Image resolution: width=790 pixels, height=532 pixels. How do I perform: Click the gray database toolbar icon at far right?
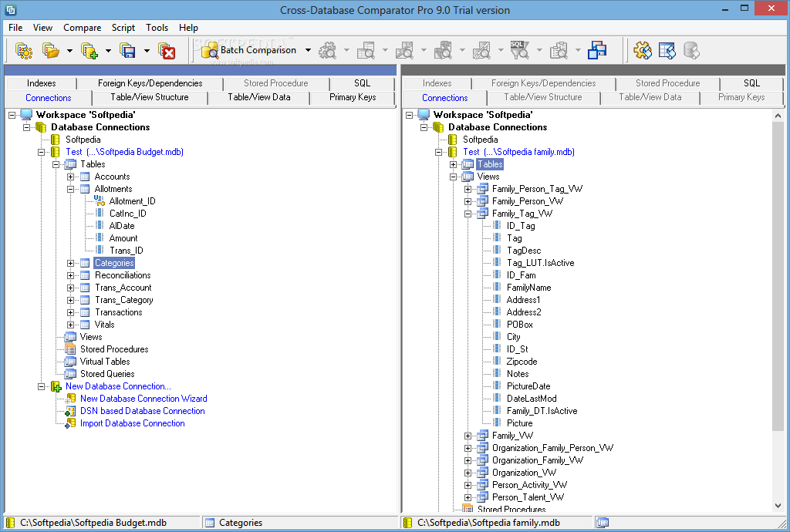(x=691, y=50)
